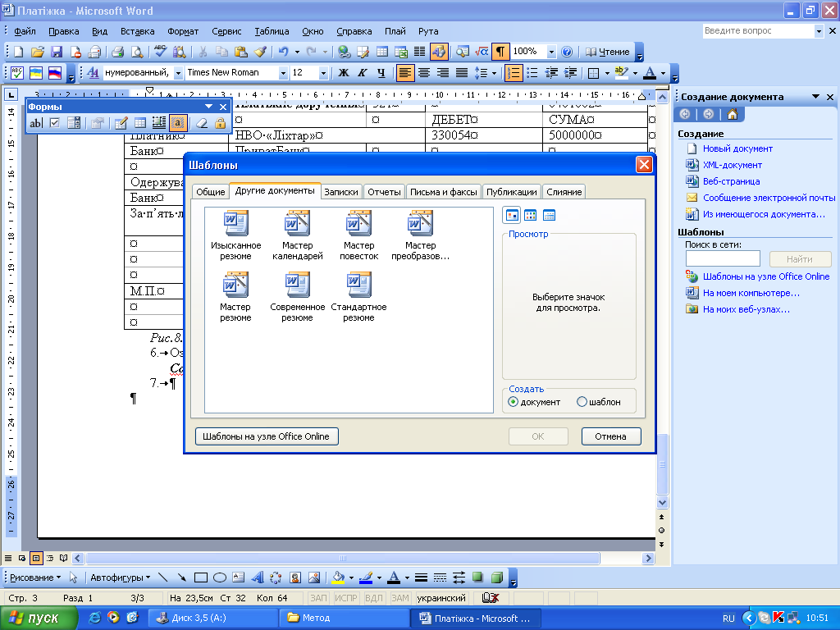Screen dimensions: 840x630
Task: Open the font size 12 dropdown
Action: [x=323, y=73]
